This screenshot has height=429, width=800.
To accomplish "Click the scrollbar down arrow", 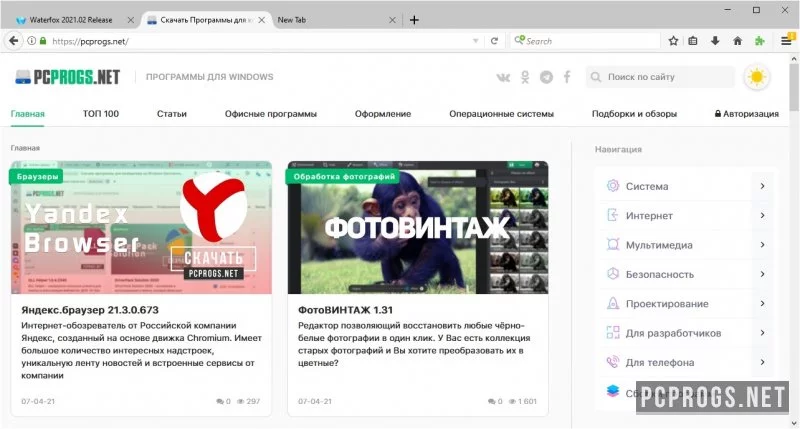I will tap(794, 423).
